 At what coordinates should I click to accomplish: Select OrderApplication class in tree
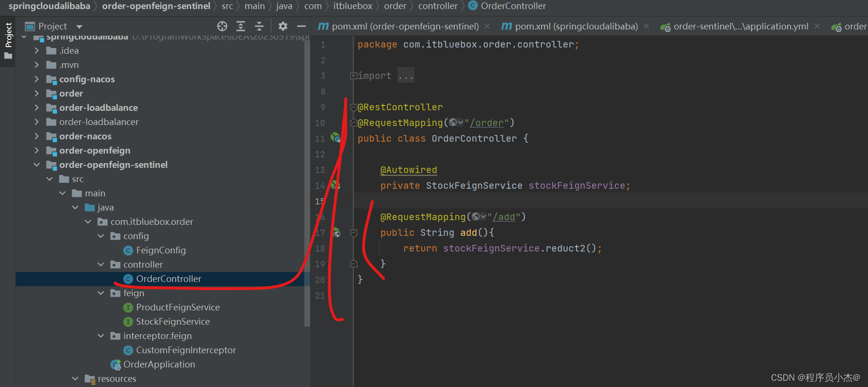tap(159, 364)
